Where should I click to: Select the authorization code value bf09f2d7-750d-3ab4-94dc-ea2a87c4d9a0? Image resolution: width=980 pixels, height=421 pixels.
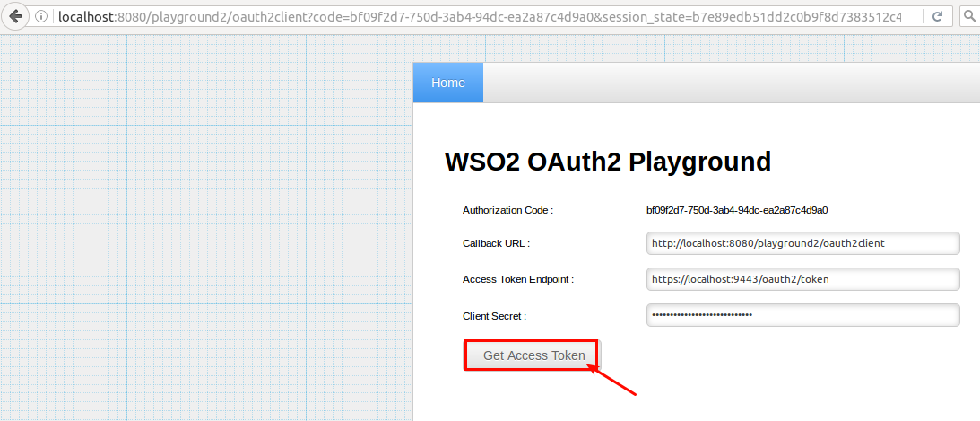737,210
